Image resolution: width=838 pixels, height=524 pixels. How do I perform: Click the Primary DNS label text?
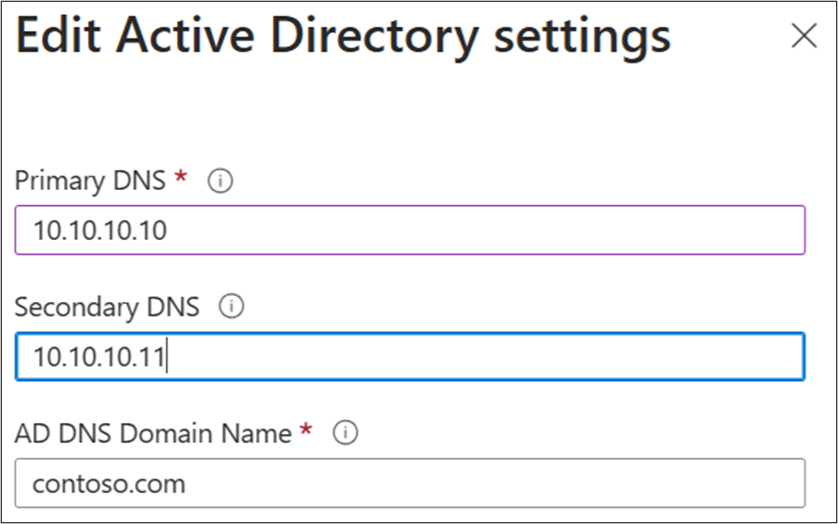click(88, 181)
